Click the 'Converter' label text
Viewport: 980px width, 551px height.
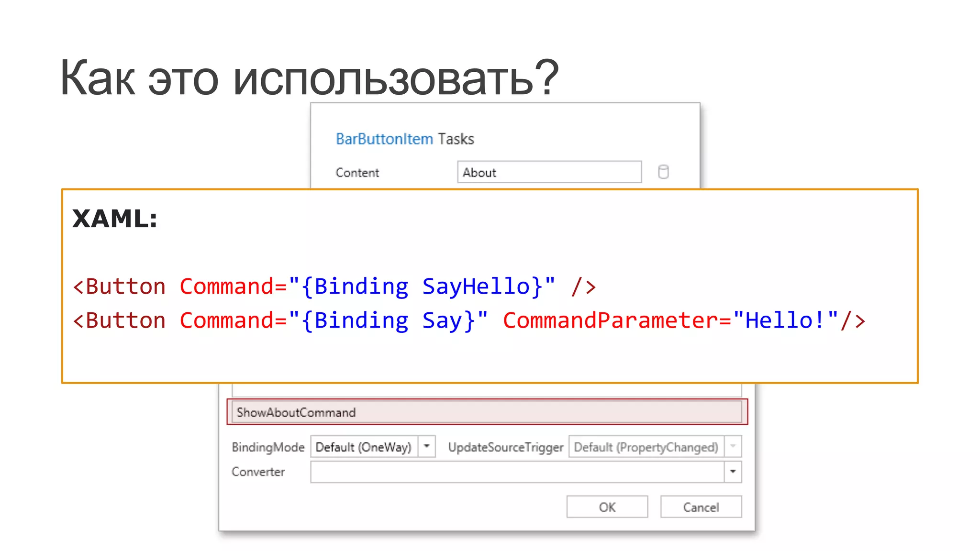258,472
